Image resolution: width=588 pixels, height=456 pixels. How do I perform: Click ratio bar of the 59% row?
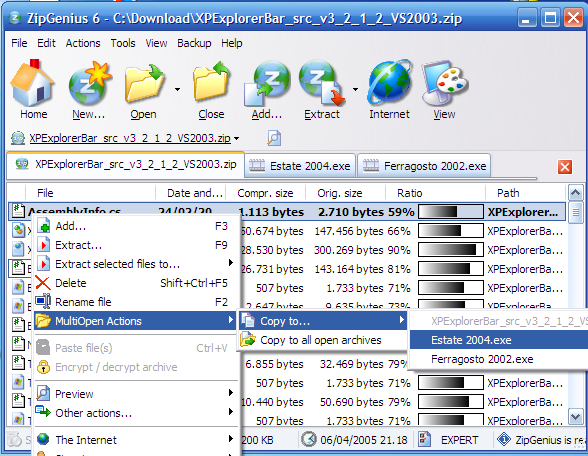tap(450, 212)
